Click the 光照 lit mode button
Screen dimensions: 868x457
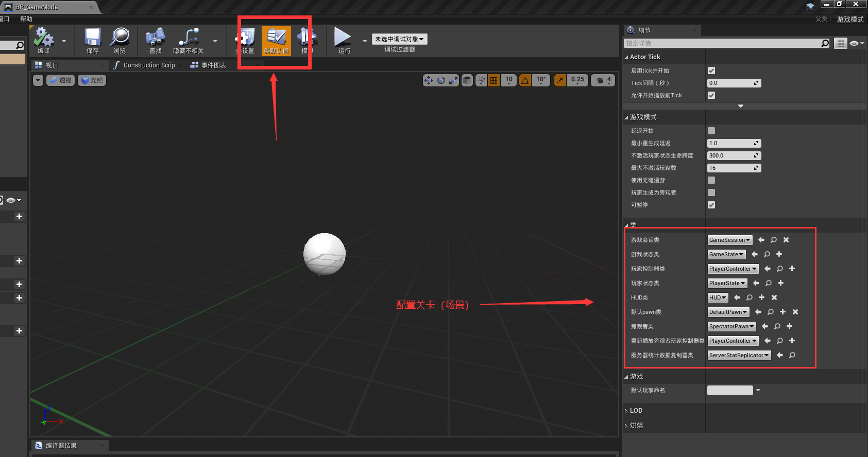click(92, 80)
